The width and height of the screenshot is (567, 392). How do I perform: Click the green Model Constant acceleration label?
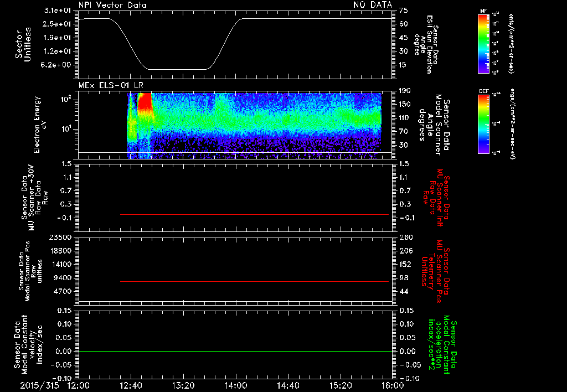442,344
